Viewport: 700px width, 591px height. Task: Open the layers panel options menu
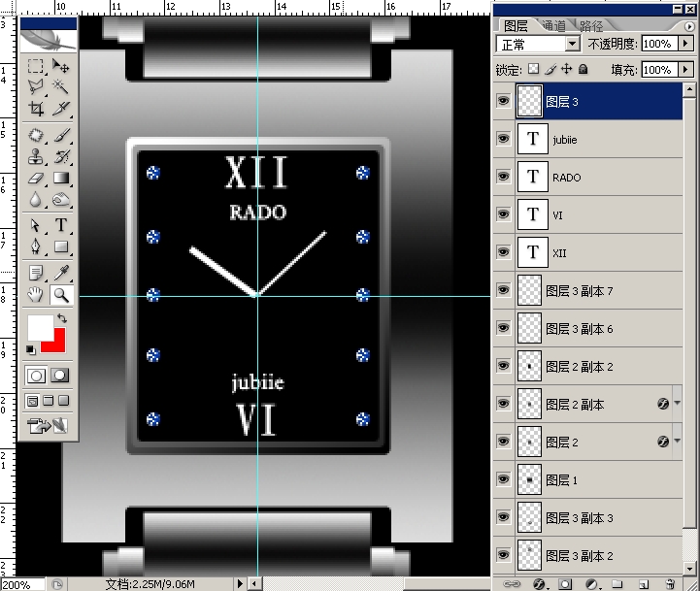(x=689, y=27)
